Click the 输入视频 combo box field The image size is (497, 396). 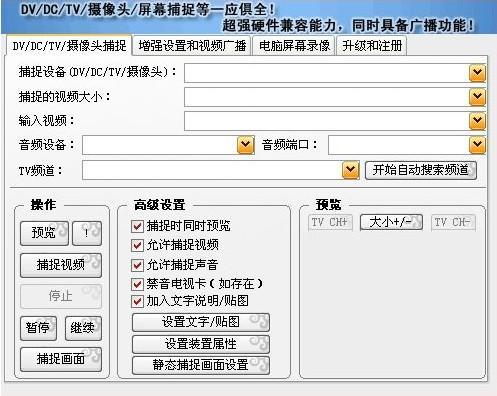point(335,121)
